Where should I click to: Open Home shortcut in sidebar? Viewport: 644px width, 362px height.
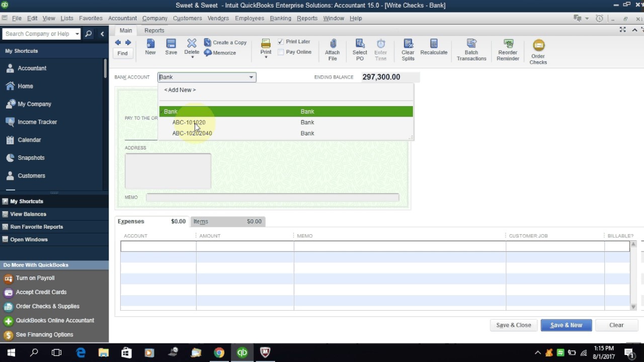point(25,86)
